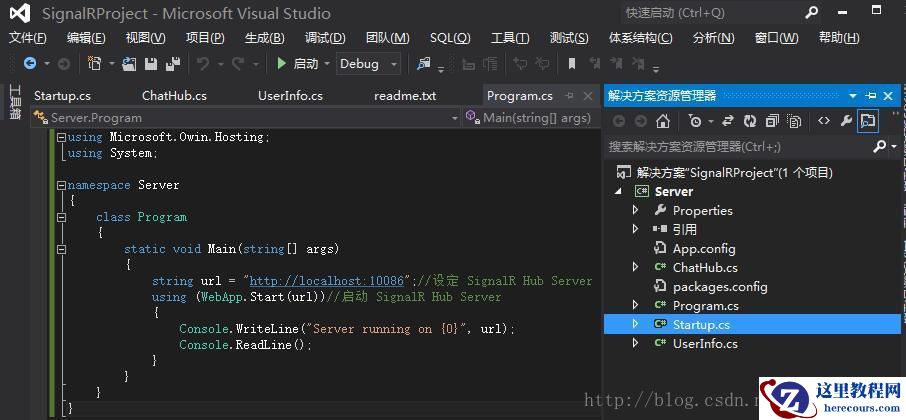Open the Debug configuration dropdown
906x420 pixels.
(x=369, y=64)
